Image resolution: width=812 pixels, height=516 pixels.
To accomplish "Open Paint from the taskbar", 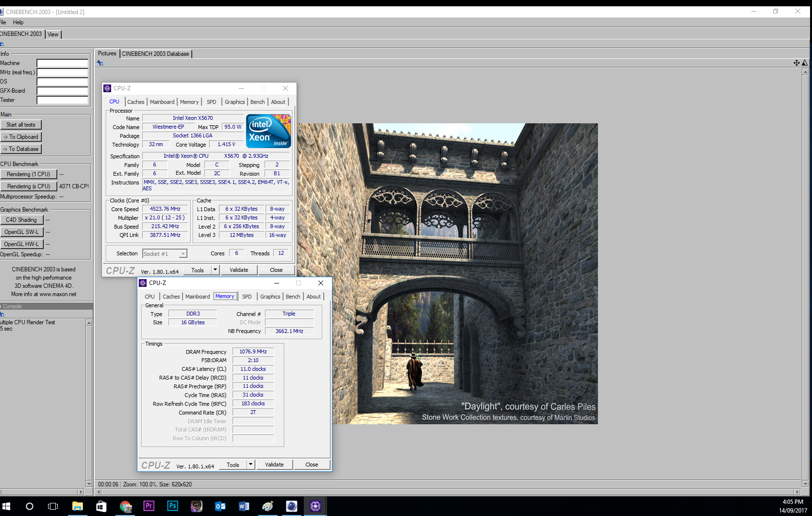I will click(268, 506).
